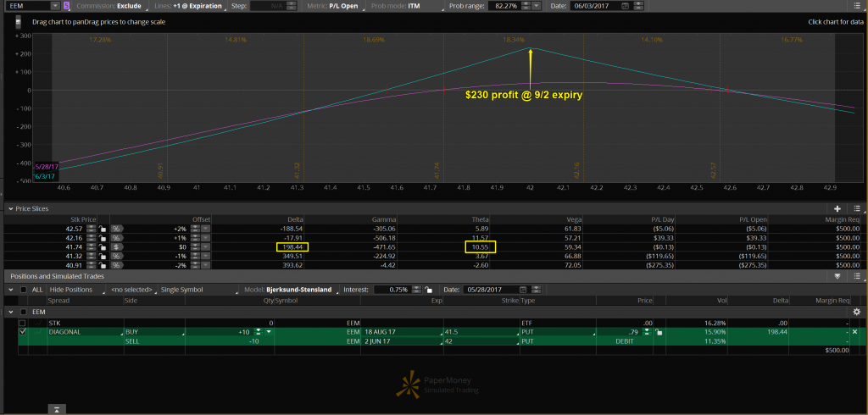The image size is (868, 415).
Task: Click the double-arrow collapse icon in Positions header
Action: click(x=837, y=275)
